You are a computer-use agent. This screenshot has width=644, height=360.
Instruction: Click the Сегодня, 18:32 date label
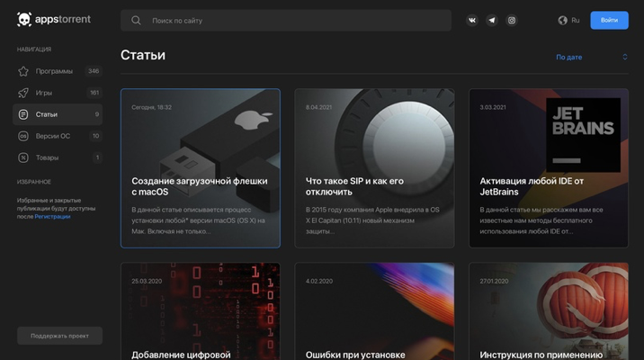pos(151,107)
